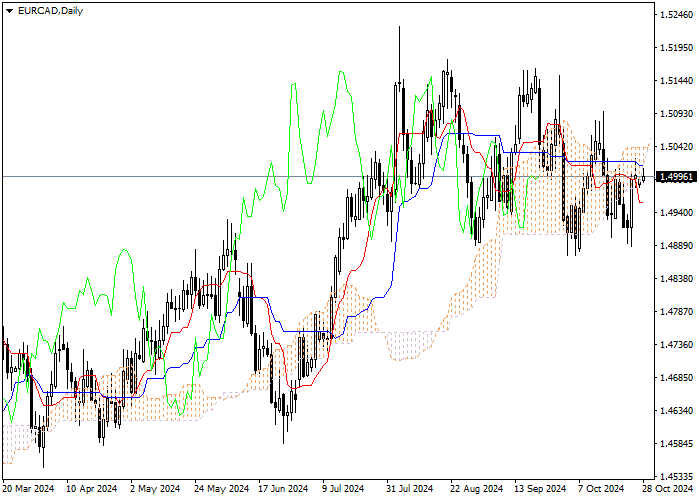This screenshot has width=700, height=500.
Task: Click the 1.49400 price axis label
Action: (x=677, y=212)
